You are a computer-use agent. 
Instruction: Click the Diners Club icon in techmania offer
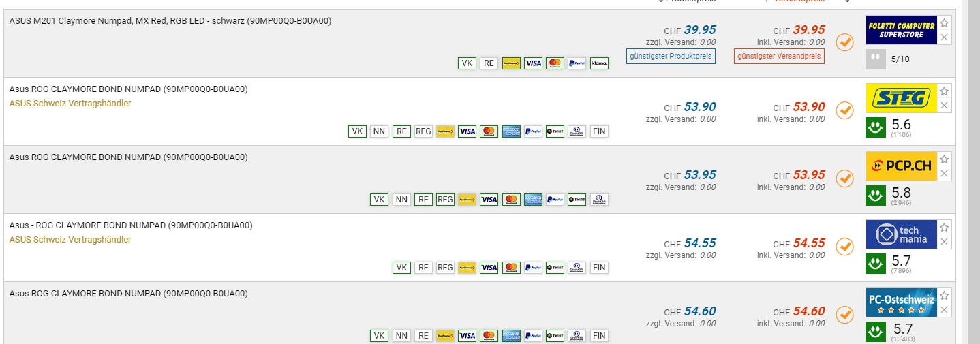click(577, 268)
